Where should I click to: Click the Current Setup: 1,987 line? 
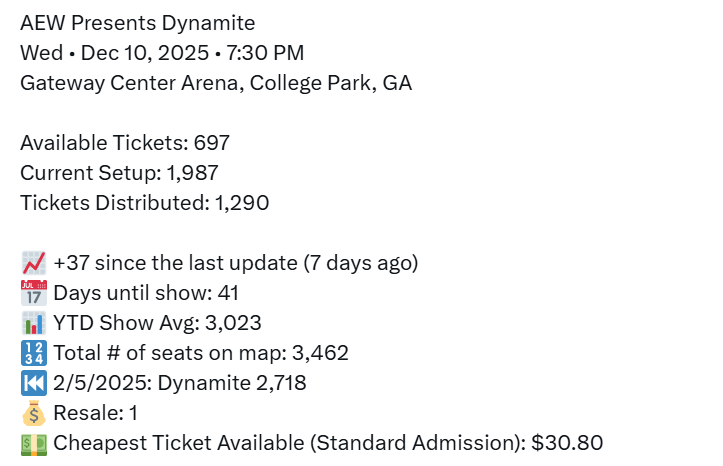[x=119, y=173]
